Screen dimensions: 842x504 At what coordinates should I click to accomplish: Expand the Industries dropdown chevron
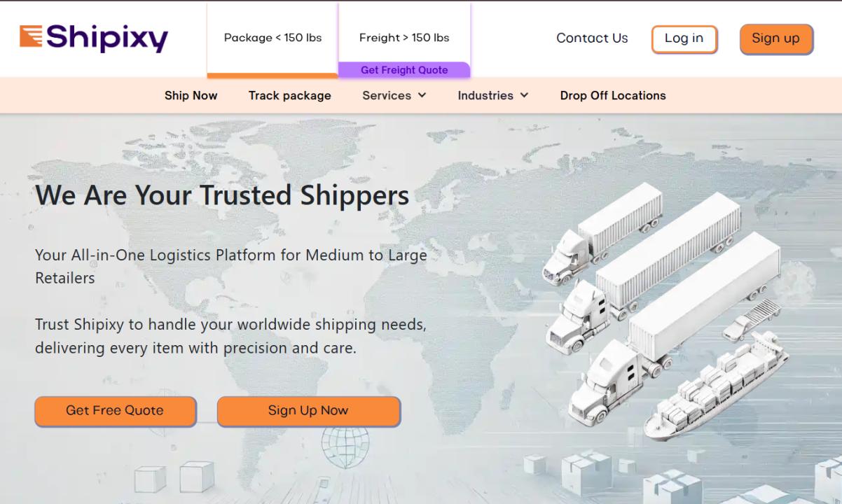[524, 96]
